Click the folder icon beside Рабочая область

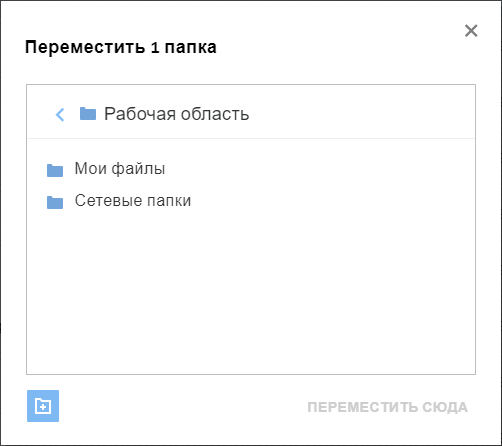(x=88, y=114)
